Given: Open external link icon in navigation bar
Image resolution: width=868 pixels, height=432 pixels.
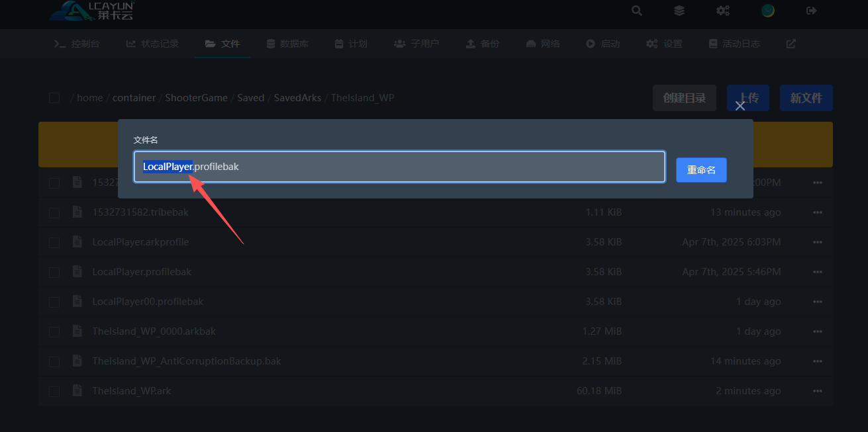Looking at the screenshot, I should pos(791,44).
